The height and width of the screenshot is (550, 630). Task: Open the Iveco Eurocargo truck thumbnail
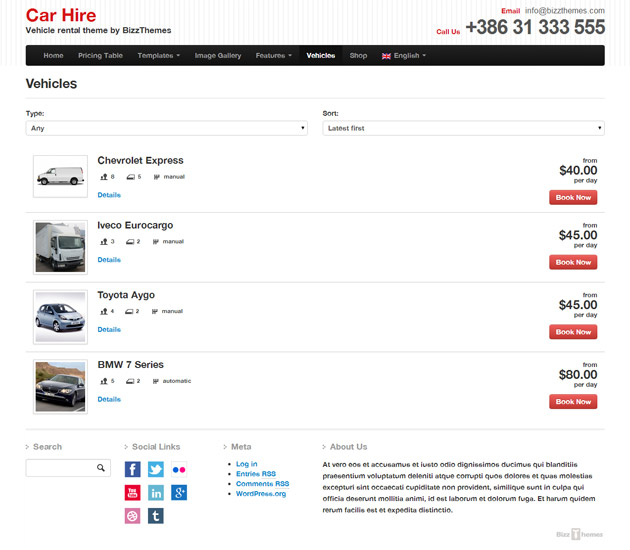click(60, 247)
